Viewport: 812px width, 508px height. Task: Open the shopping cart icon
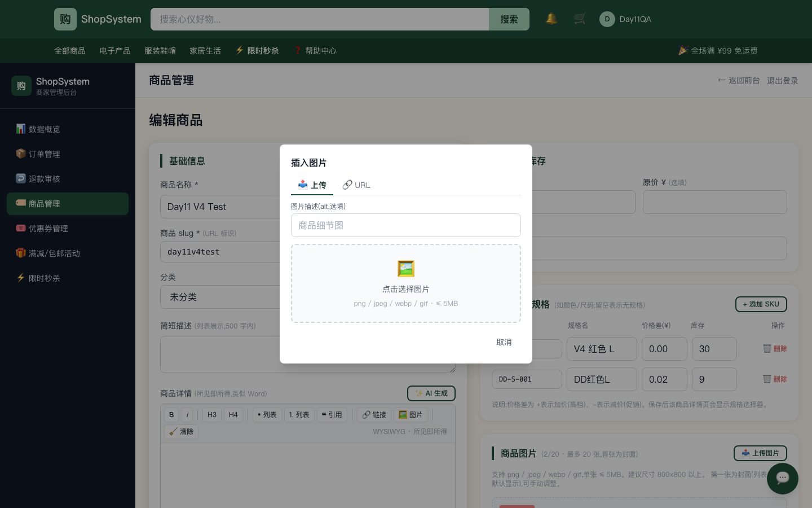pyautogui.click(x=580, y=19)
